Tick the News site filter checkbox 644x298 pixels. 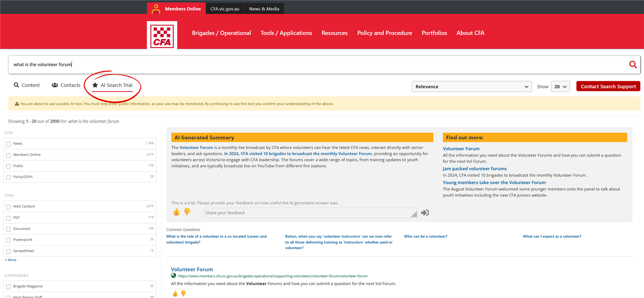8,144
